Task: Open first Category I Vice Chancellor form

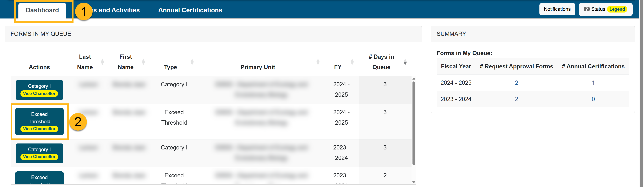Action: click(39, 90)
